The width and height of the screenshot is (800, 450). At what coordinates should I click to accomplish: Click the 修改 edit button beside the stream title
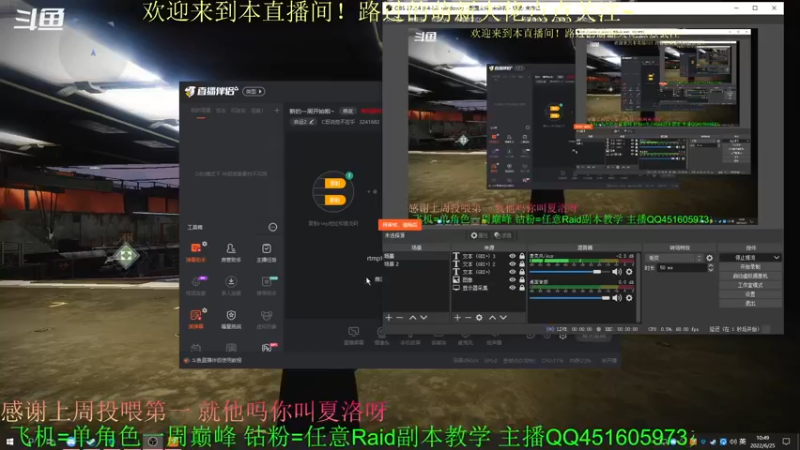pos(348,111)
